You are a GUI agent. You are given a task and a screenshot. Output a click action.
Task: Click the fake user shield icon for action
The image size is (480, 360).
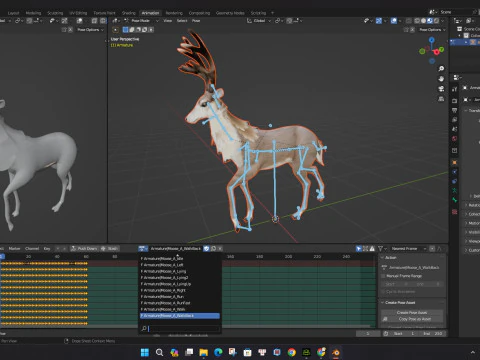coord(206,249)
